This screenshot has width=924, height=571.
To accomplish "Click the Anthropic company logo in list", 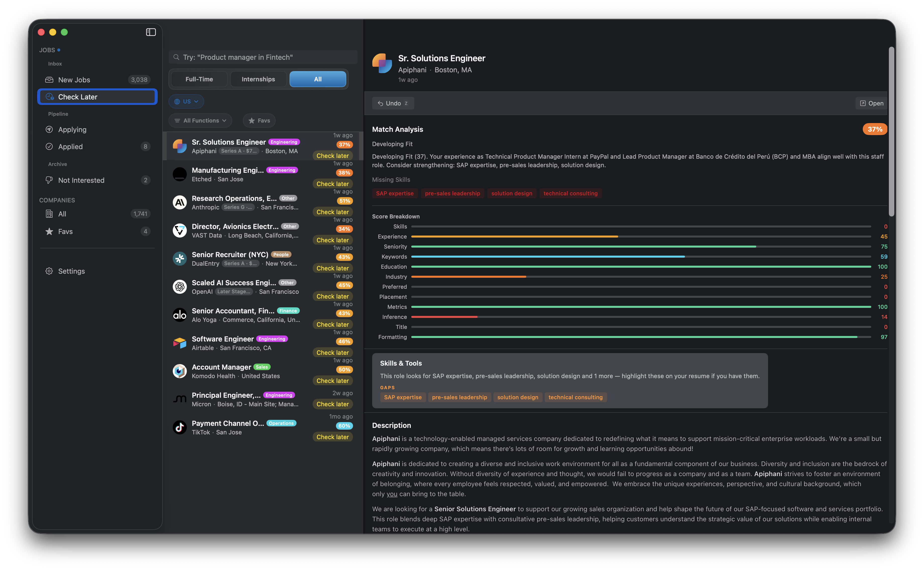I will (x=180, y=203).
